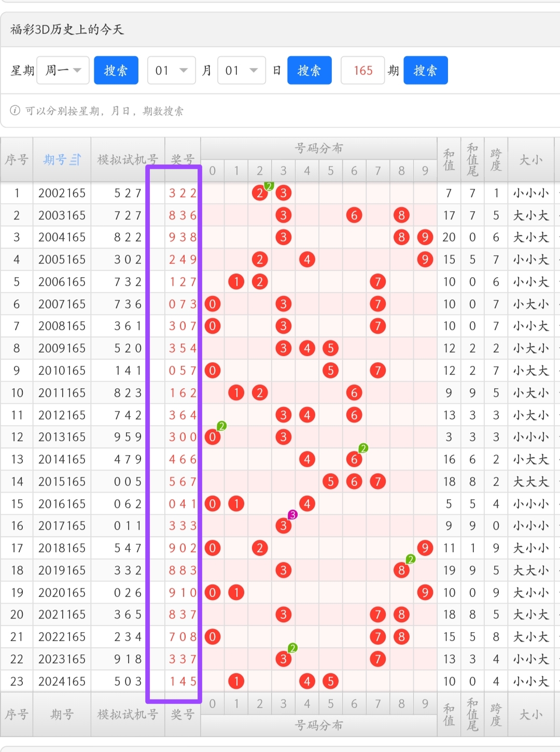This screenshot has height=752, width=560.
Task: Select 期号 cell 2010165
Action: pyautogui.click(x=62, y=371)
